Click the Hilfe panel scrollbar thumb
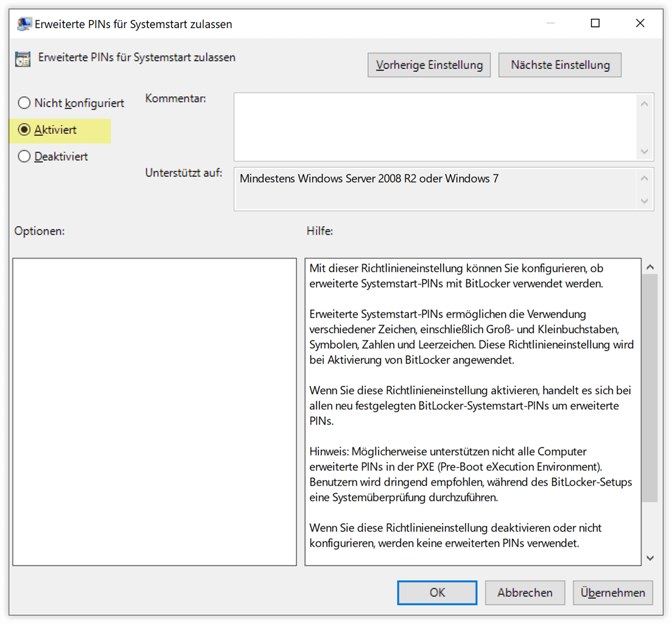This screenshot has width=672, height=624. pyautogui.click(x=649, y=388)
